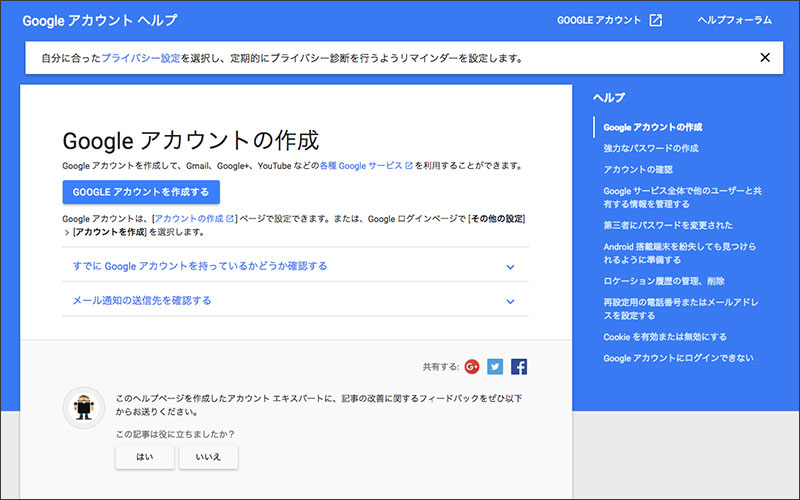Open the アカウントの作成 inline link
The width and height of the screenshot is (800, 500).
[x=194, y=219]
